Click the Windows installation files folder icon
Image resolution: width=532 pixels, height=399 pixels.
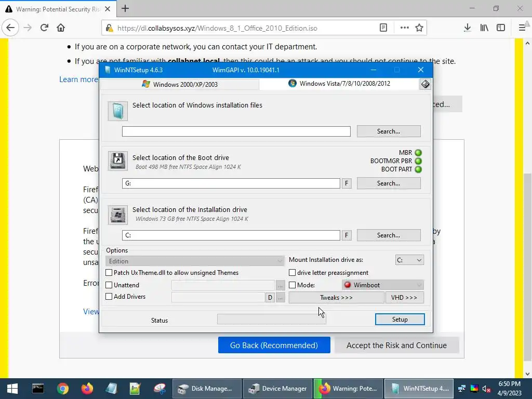click(x=118, y=111)
